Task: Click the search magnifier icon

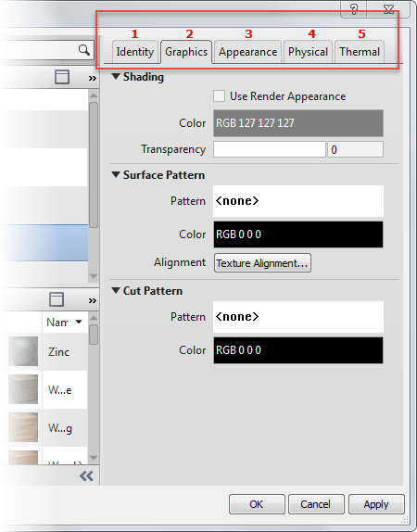Action: (84, 50)
